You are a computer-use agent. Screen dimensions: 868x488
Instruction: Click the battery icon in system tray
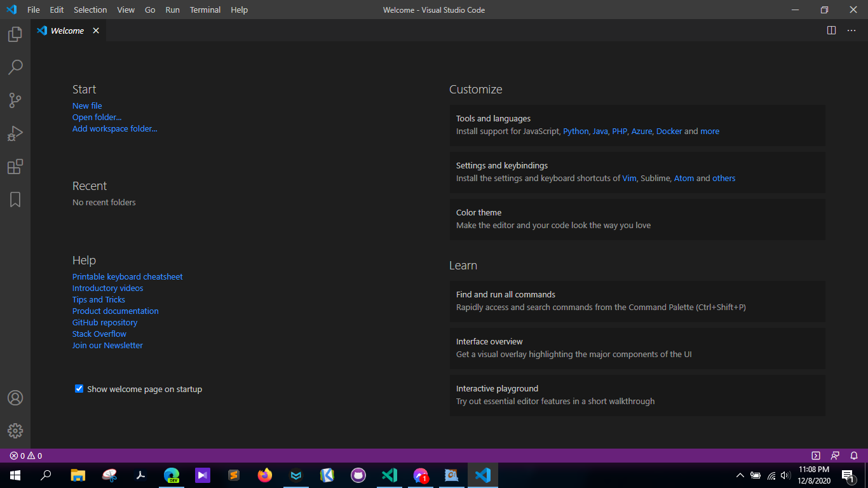click(x=756, y=475)
